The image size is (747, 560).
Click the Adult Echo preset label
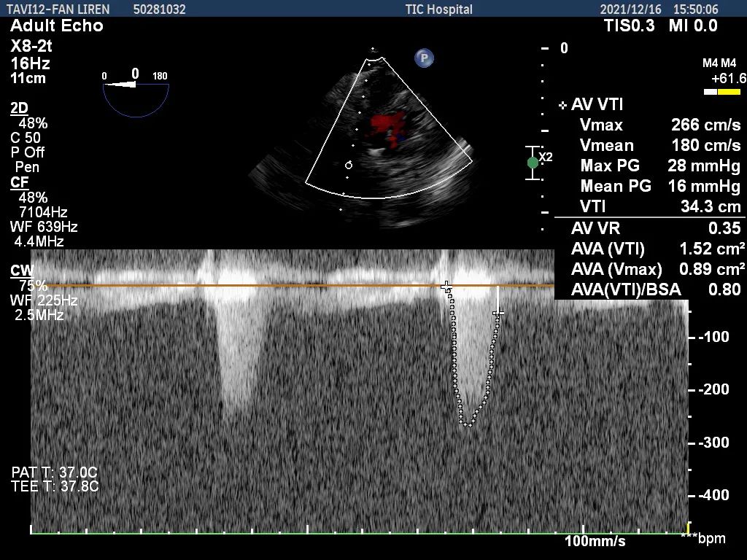[57, 26]
